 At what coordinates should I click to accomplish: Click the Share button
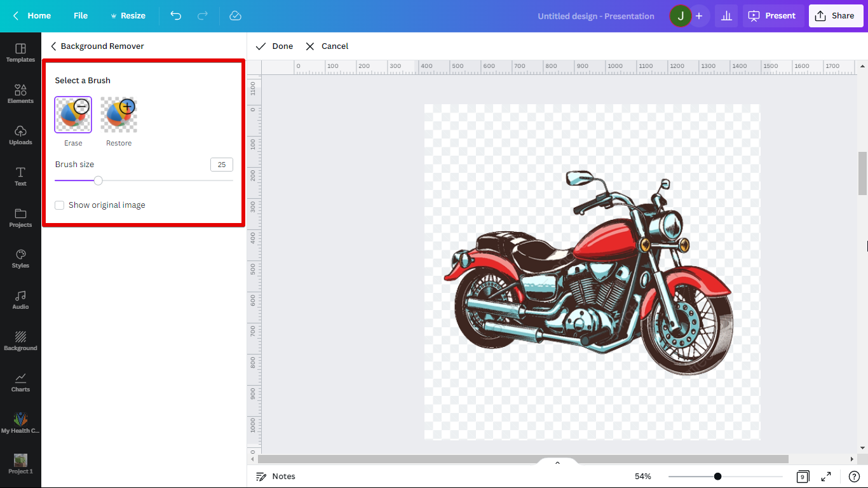(835, 16)
